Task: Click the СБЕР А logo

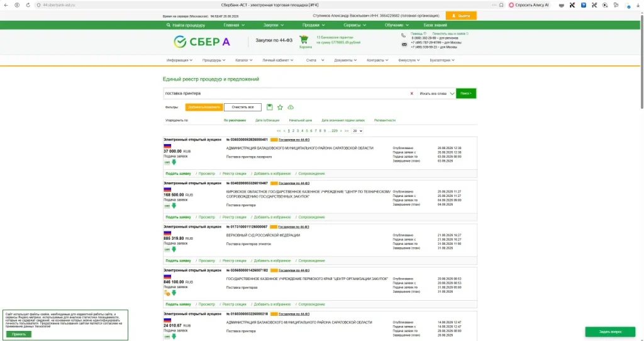Action: tap(202, 42)
